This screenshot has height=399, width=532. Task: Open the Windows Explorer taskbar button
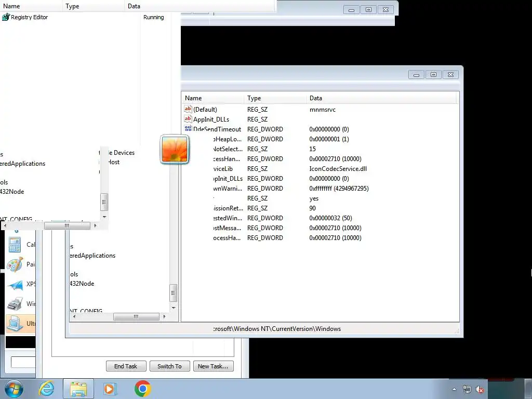(x=78, y=389)
